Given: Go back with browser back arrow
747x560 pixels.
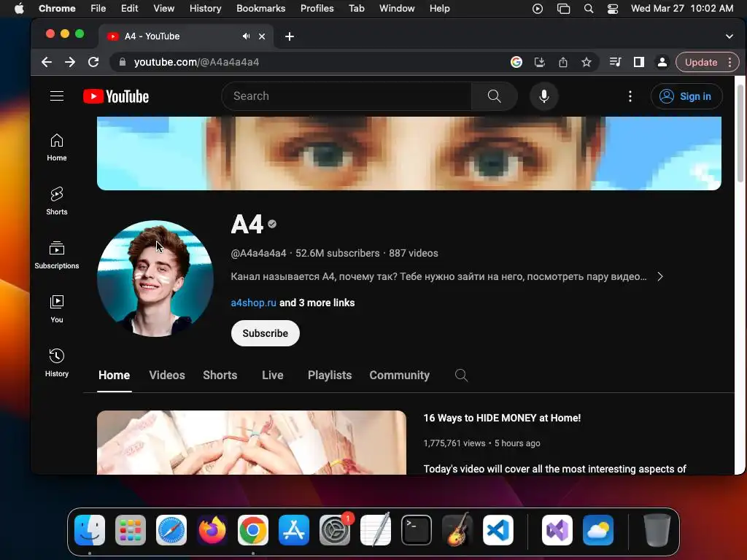Looking at the screenshot, I should 46,62.
